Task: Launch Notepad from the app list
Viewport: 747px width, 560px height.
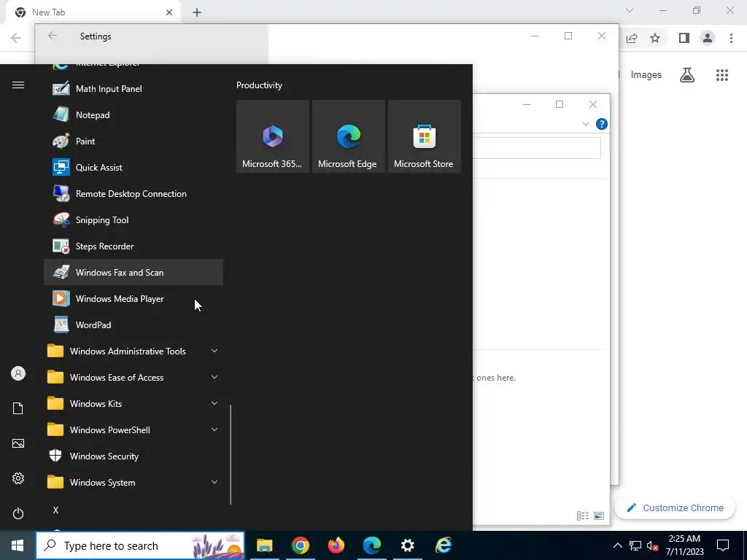Action: point(133,114)
